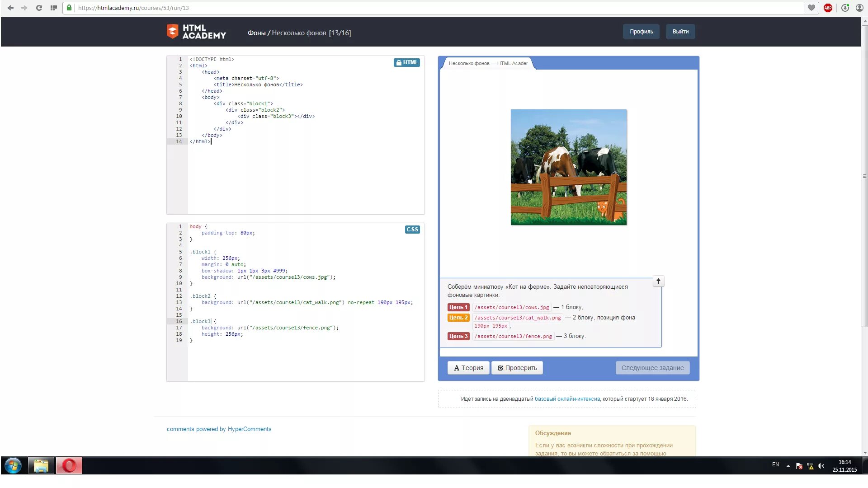Show hidden system tray icons arrow
Image resolution: width=868 pixels, height=488 pixels.
[788, 466]
